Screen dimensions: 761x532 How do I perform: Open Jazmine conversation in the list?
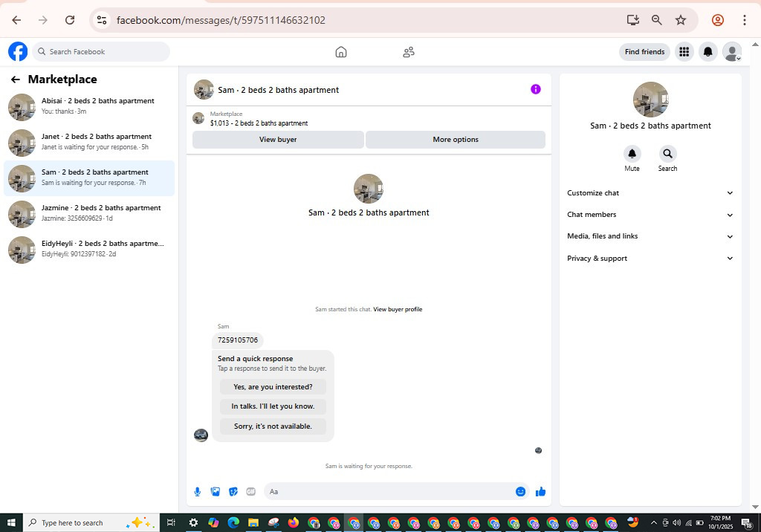click(89, 214)
